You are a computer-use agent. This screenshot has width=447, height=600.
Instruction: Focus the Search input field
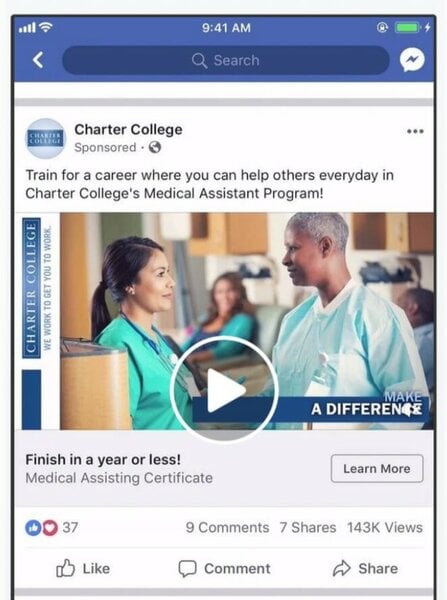[226, 60]
